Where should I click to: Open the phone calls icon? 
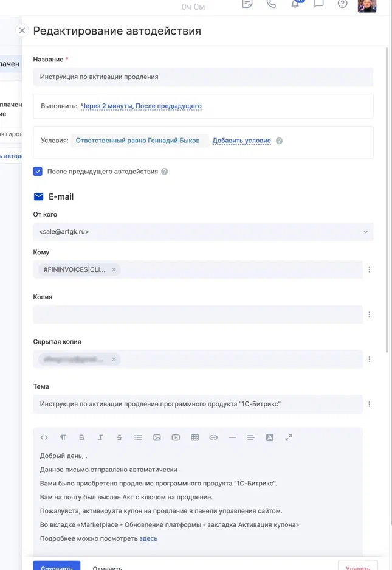[272, 4]
